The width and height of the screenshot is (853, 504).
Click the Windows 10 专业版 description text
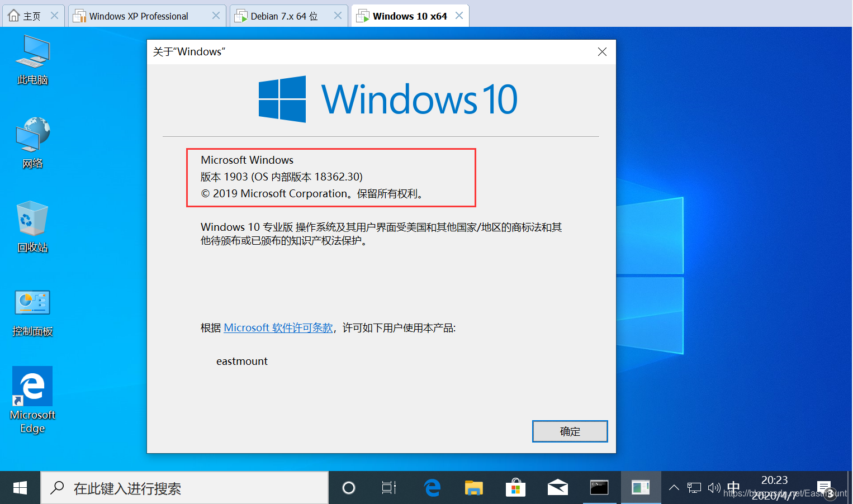pos(381,234)
